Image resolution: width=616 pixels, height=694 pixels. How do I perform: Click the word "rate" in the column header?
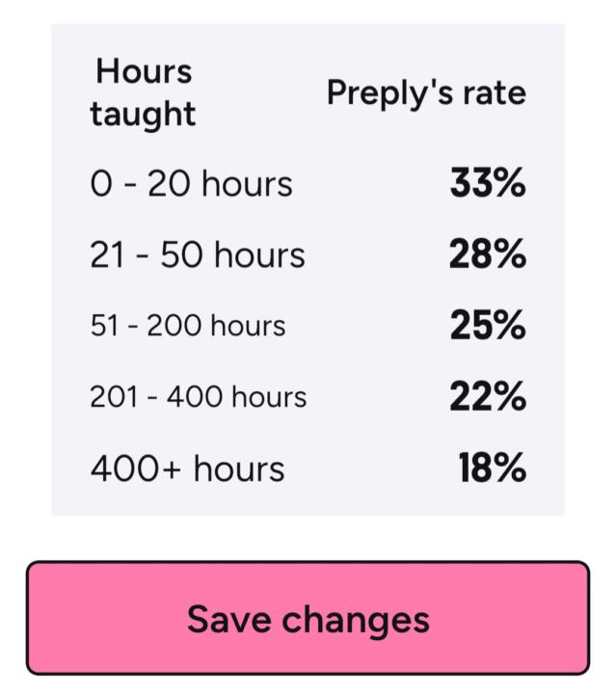496,93
